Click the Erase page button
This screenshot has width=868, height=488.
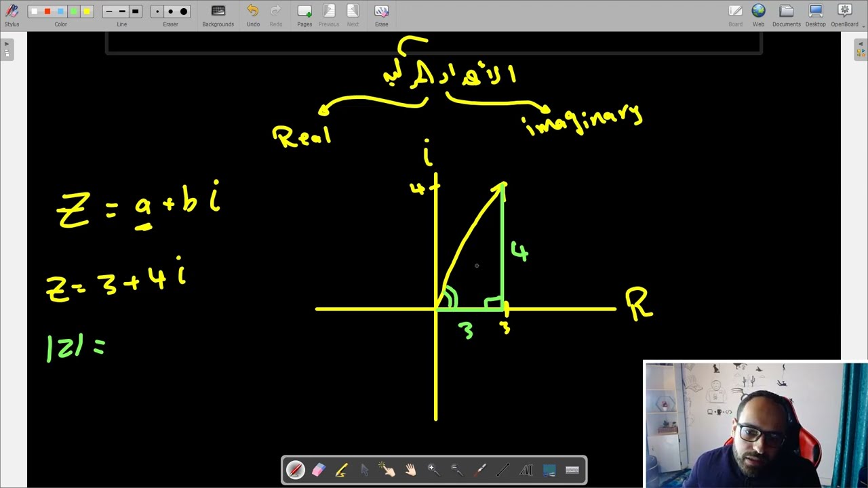(382, 15)
